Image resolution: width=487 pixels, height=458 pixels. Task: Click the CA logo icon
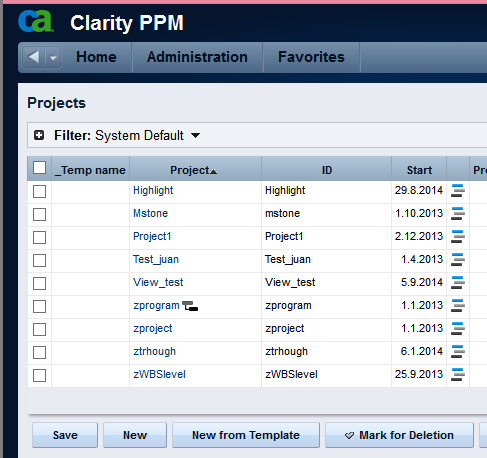(36, 21)
